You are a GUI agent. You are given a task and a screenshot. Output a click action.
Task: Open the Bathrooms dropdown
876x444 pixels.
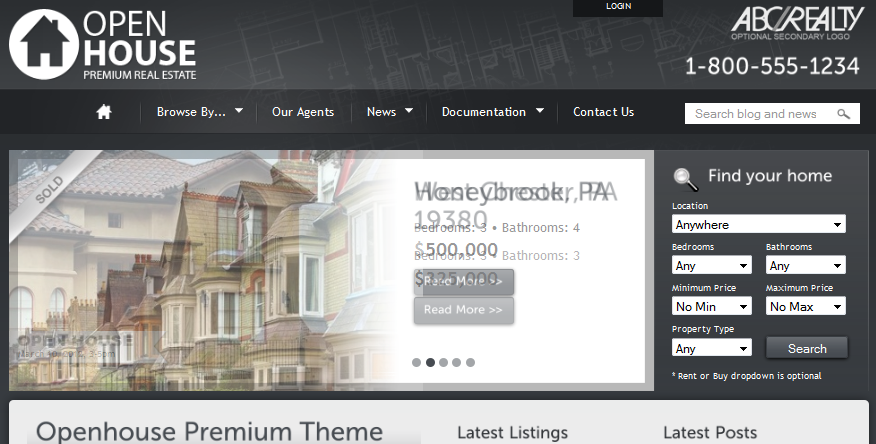pos(806,265)
